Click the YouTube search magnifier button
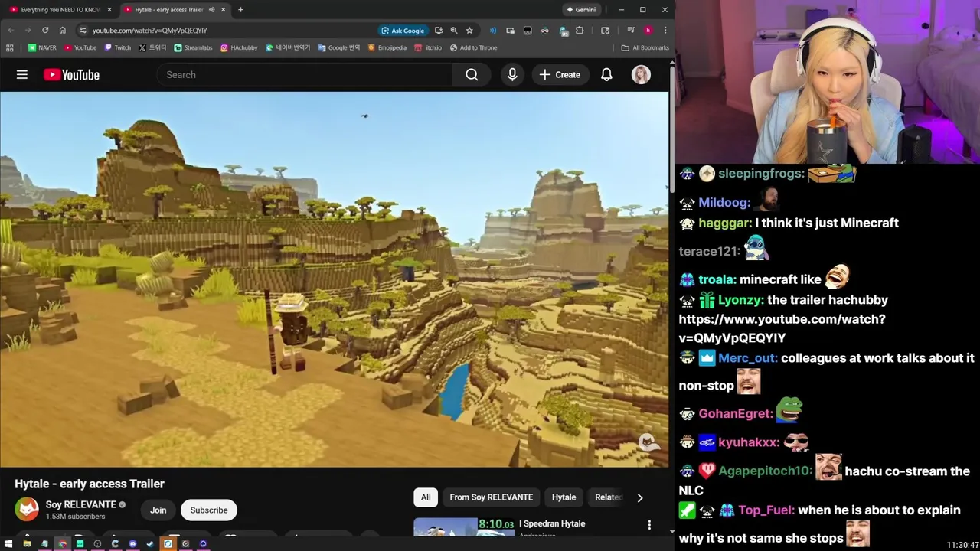 point(472,74)
